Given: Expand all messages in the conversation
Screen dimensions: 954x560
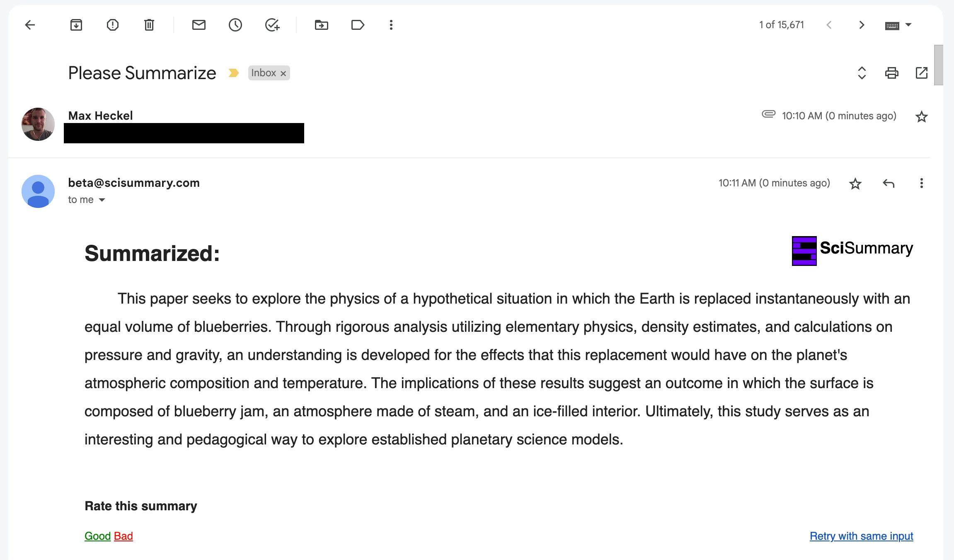Looking at the screenshot, I should pyautogui.click(x=862, y=73).
